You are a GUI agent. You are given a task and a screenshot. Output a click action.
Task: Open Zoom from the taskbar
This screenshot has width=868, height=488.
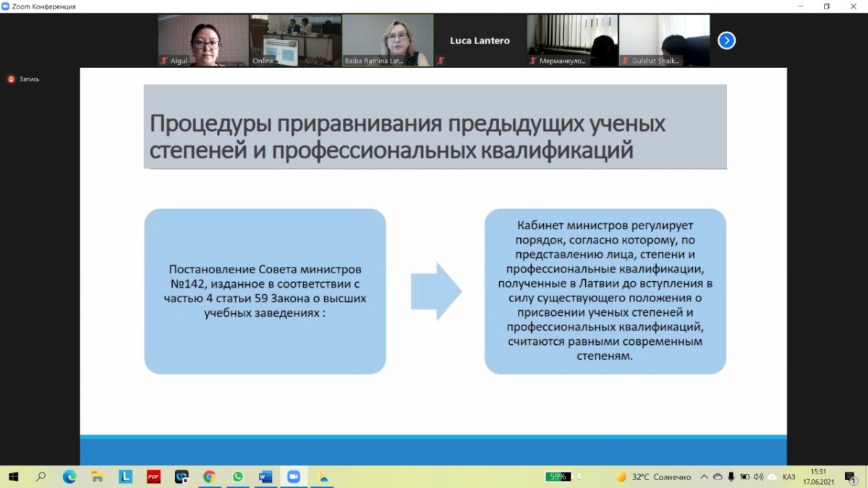[x=294, y=476]
